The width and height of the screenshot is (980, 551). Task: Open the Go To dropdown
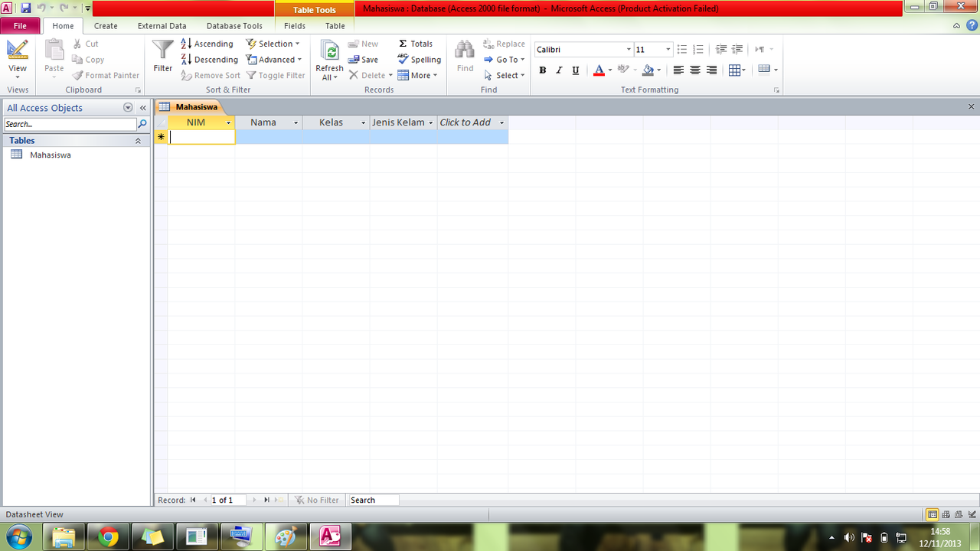pyautogui.click(x=505, y=60)
